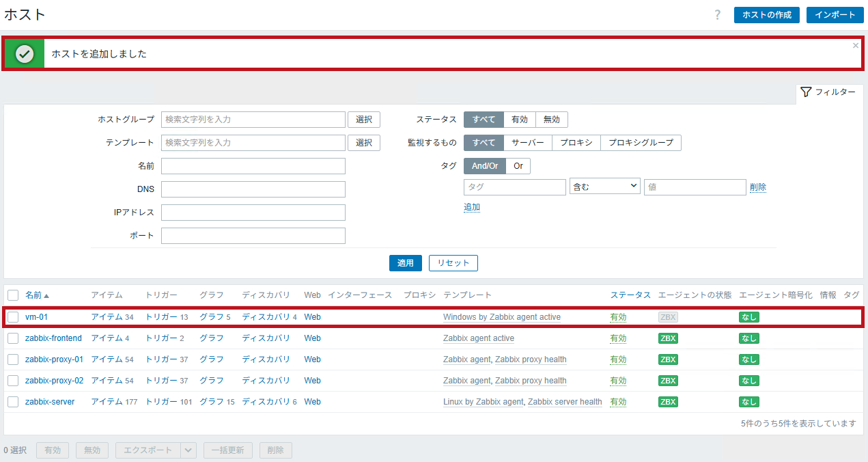The height and width of the screenshot is (462, 868).
Task: Check the zabbix-proxy-01 row checkbox
Action: click(x=13, y=359)
